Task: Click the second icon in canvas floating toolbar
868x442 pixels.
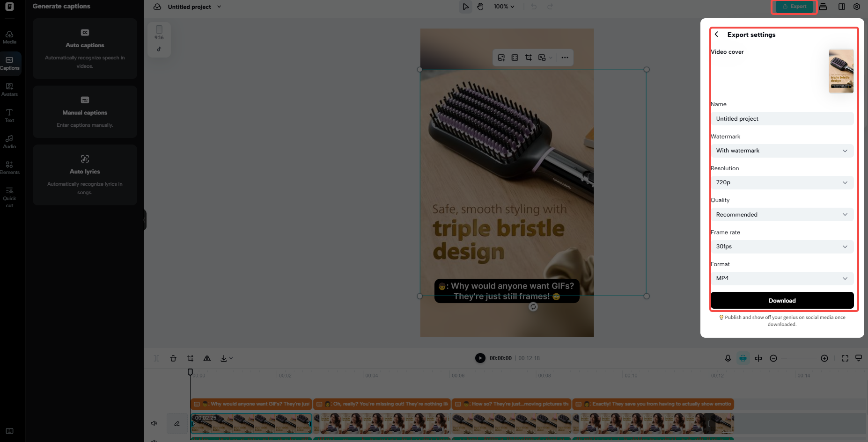Action: 515,58
